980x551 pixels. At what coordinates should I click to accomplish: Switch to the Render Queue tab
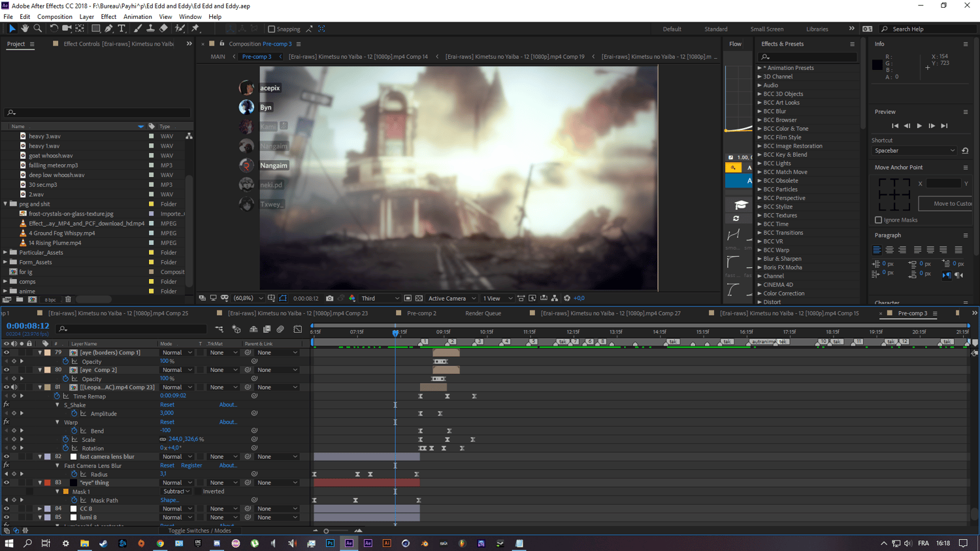[x=483, y=313]
